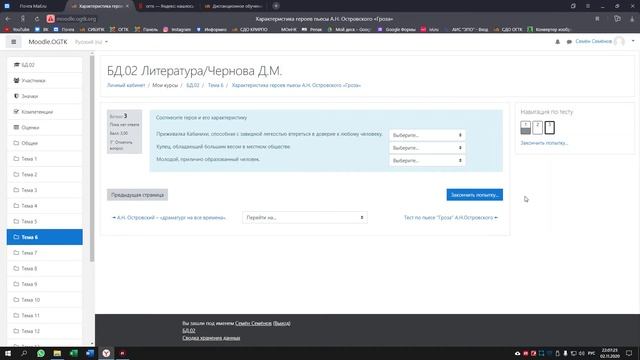Click 'Закончить попытку...' link in navigation block
The width and height of the screenshot is (640, 360).
pos(544,143)
